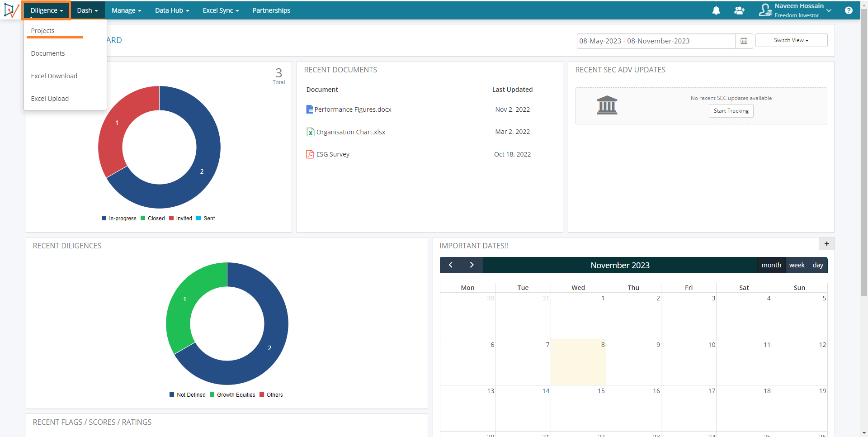Expand the Excel Sync menu

221,10
